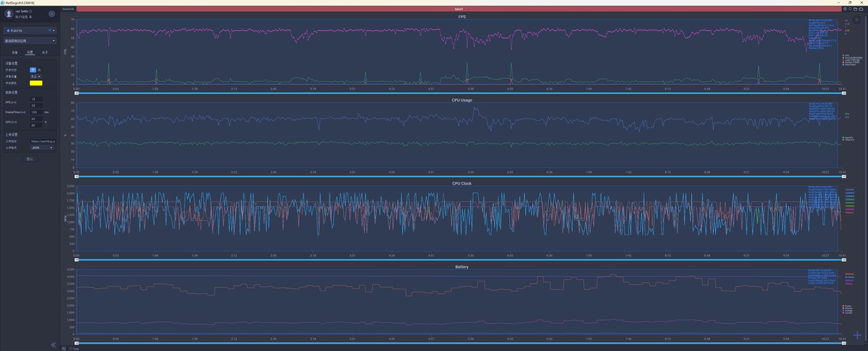This screenshot has height=351, width=868.
Task: Open the PJA110 device dropdown
Action: (x=29, y=31)
